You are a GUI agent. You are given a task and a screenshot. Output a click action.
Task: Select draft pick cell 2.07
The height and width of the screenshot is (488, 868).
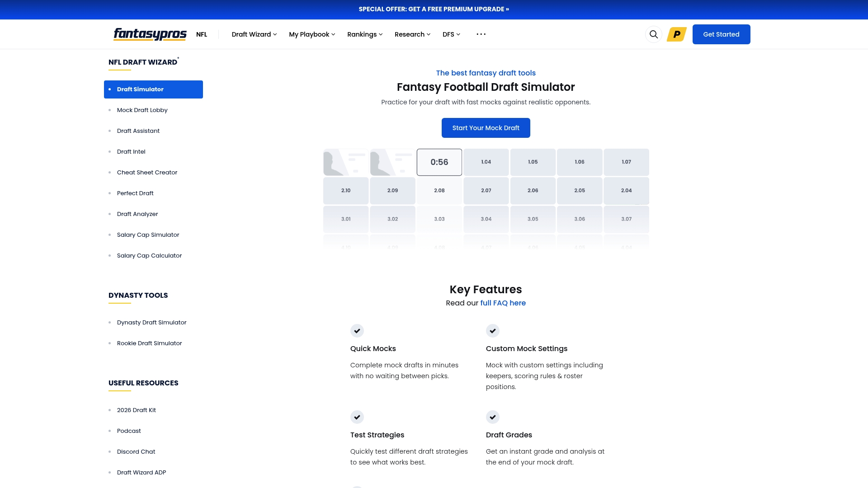point(486,191)
